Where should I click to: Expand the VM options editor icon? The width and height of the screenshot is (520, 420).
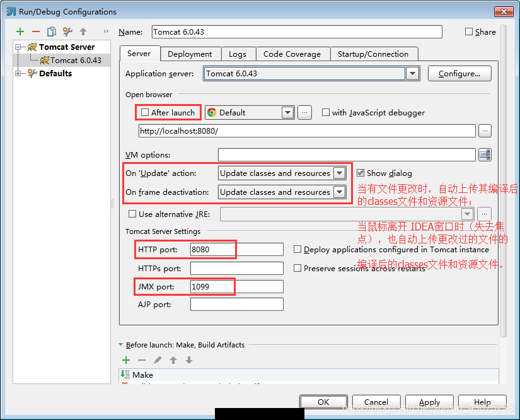coord(485,155)
